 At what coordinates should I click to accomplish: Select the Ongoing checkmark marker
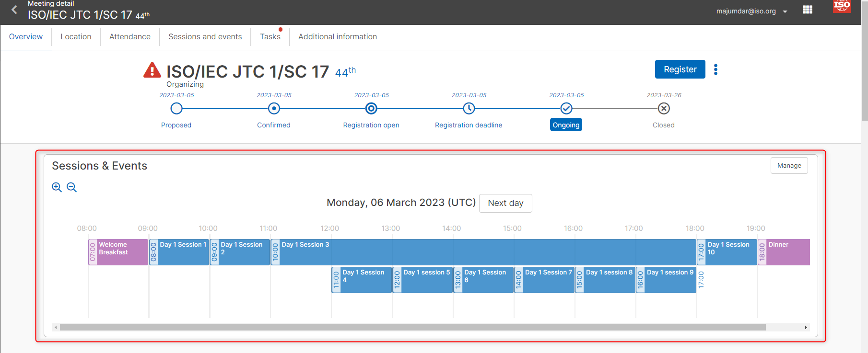pyautogui.click(x=566, y=109)
